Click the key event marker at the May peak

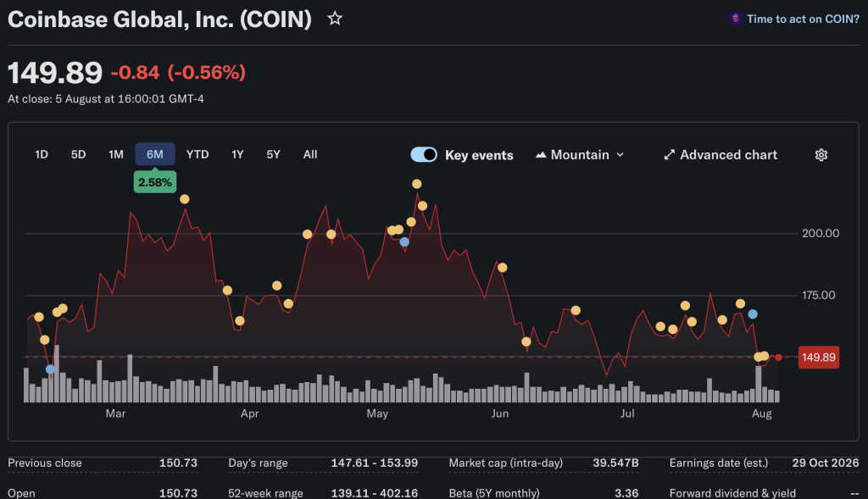point(417,184)
